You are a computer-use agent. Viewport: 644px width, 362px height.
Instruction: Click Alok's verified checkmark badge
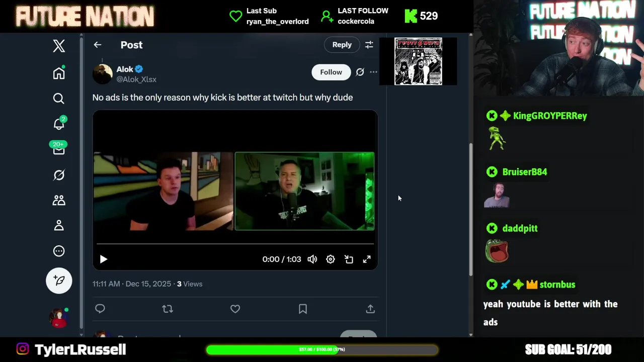(139, 69)
